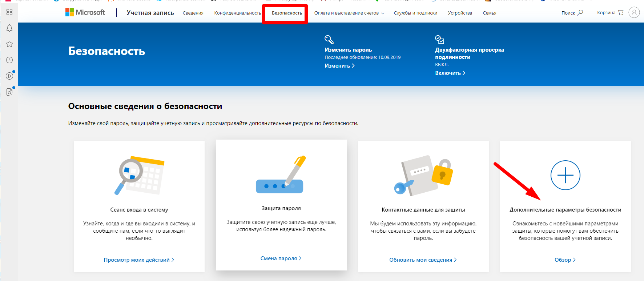Switch to the Безопасность tab

tap(287, 13)
